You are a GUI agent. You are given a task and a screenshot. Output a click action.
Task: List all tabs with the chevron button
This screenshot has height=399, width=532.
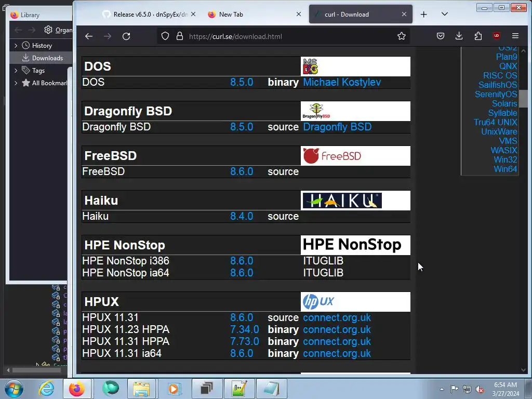(445, 14)
